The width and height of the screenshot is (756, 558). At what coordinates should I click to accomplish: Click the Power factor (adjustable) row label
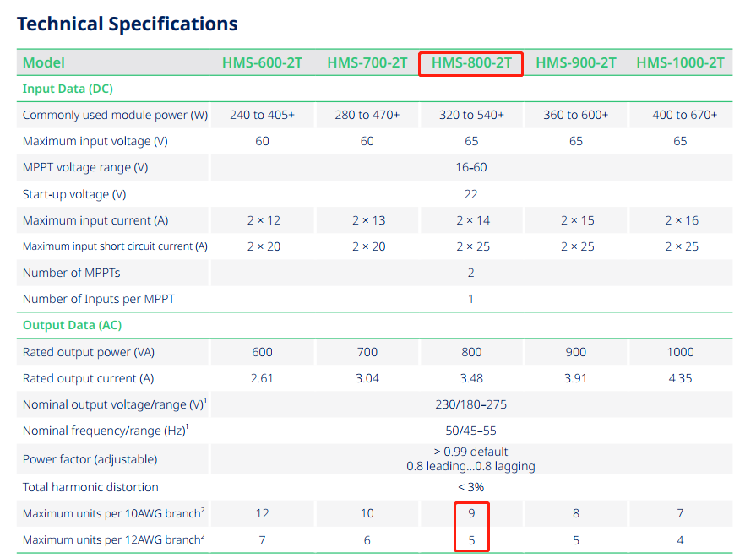[90, 459]
